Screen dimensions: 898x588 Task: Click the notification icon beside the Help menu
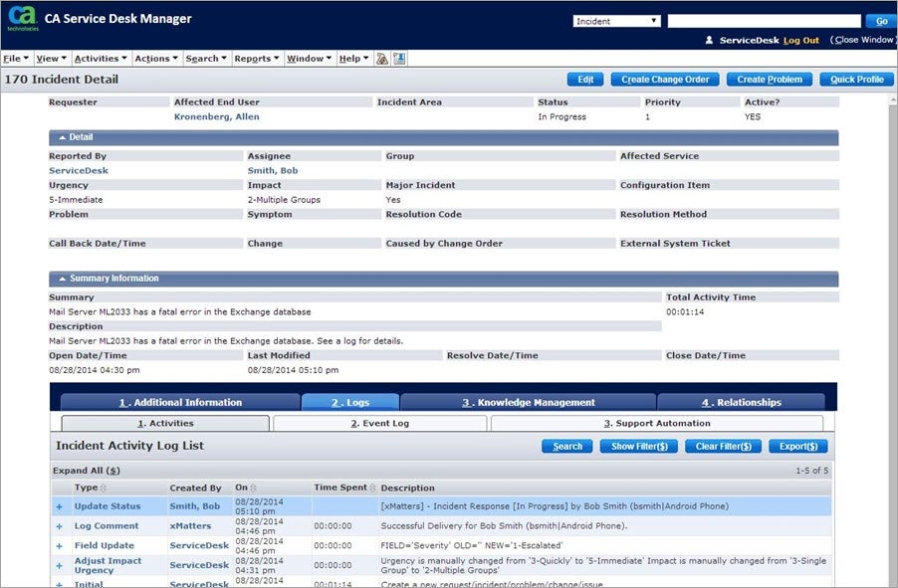tap(384, 58)
